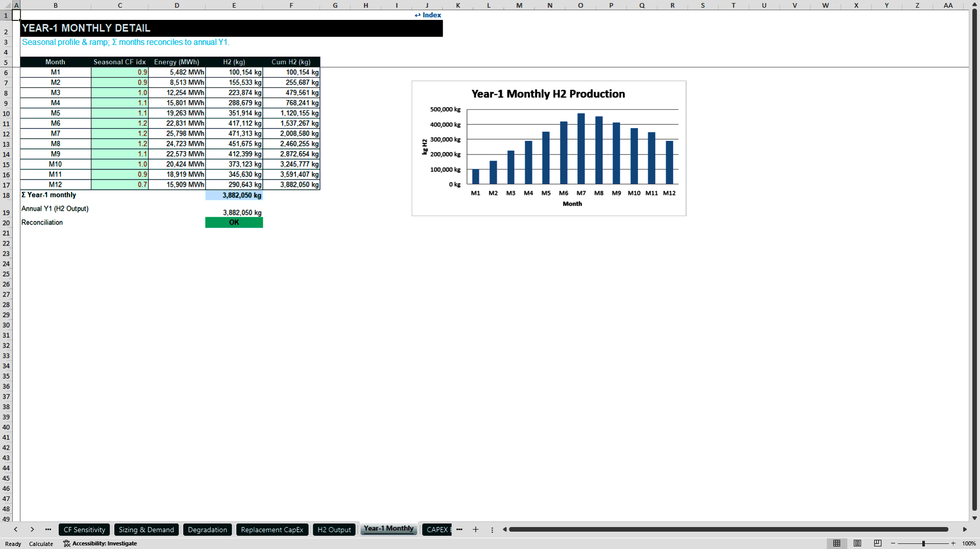This screenshot has height=549, width=980.
Task: Click Calculate in the status bar
Action: [41, 544]
